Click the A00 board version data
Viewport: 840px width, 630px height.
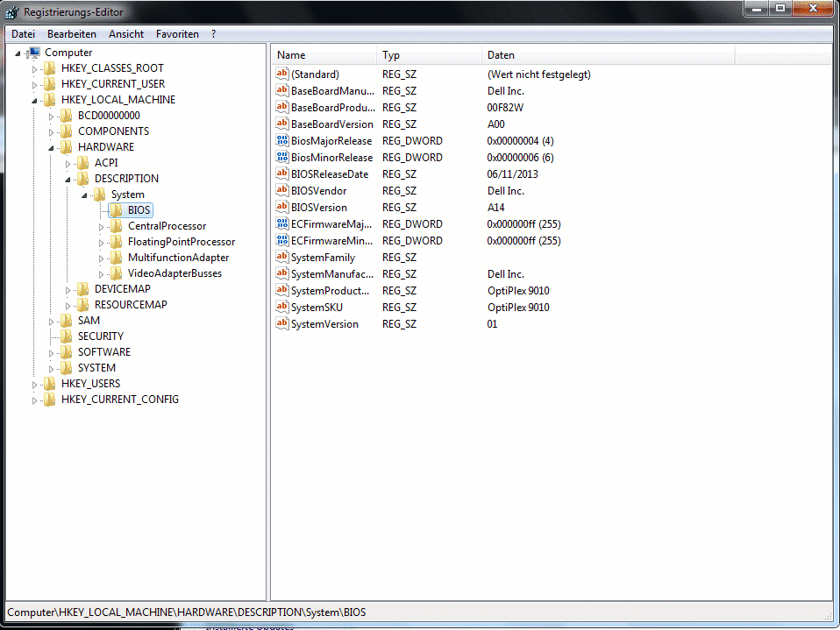click(495, 124)
